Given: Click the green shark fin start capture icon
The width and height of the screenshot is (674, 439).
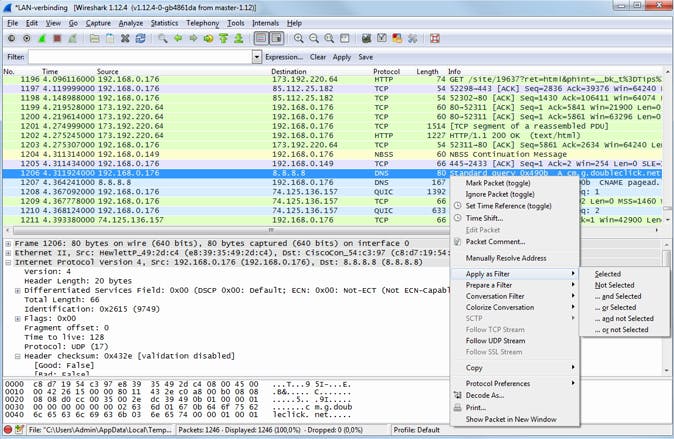Looking at the screenshot, I should pos(42,39).
